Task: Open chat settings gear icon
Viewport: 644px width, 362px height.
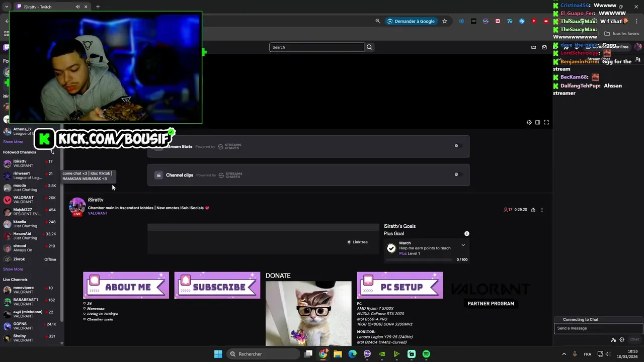Action: pyautogui.click(x=622, y=339)
